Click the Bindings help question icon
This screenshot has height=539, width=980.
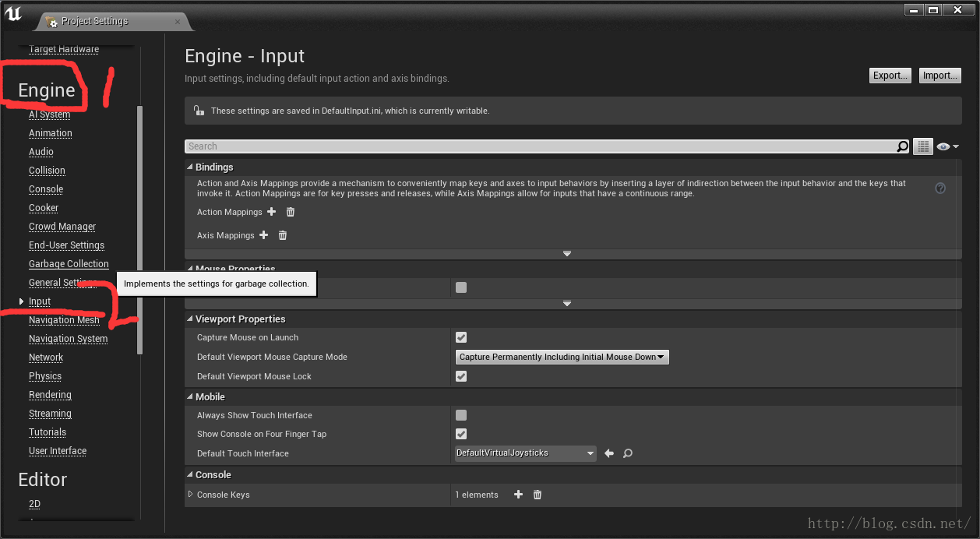point(940,188)
